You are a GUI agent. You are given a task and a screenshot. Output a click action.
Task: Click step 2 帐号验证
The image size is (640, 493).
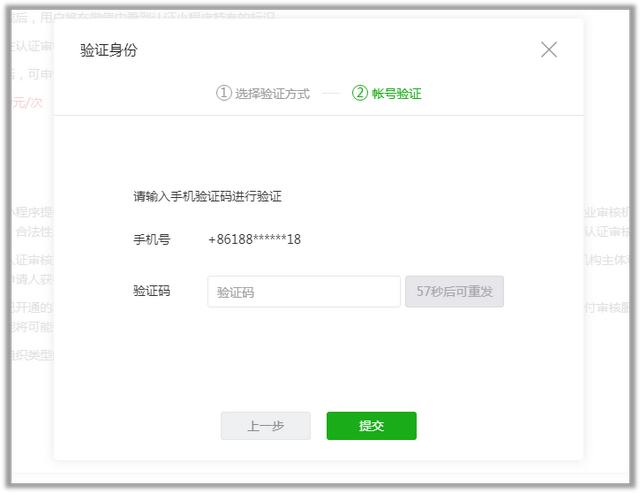387,93
